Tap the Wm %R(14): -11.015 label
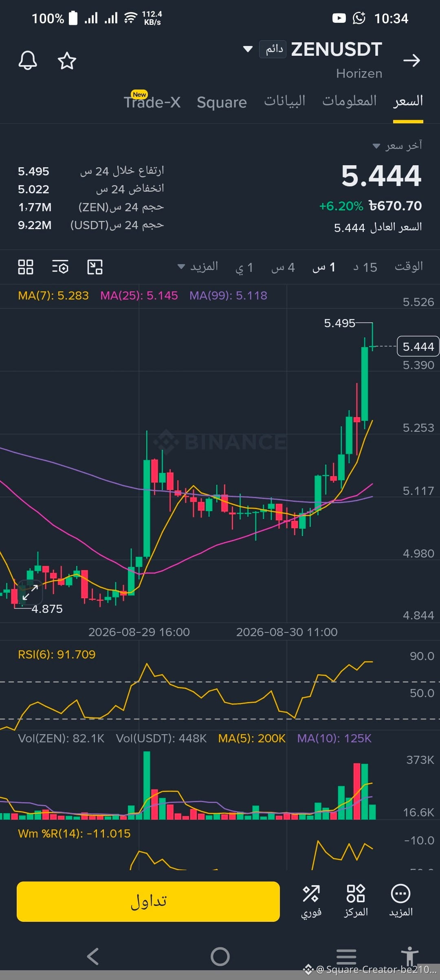Viewport: 440px width, 980px height. coord(74,833)
